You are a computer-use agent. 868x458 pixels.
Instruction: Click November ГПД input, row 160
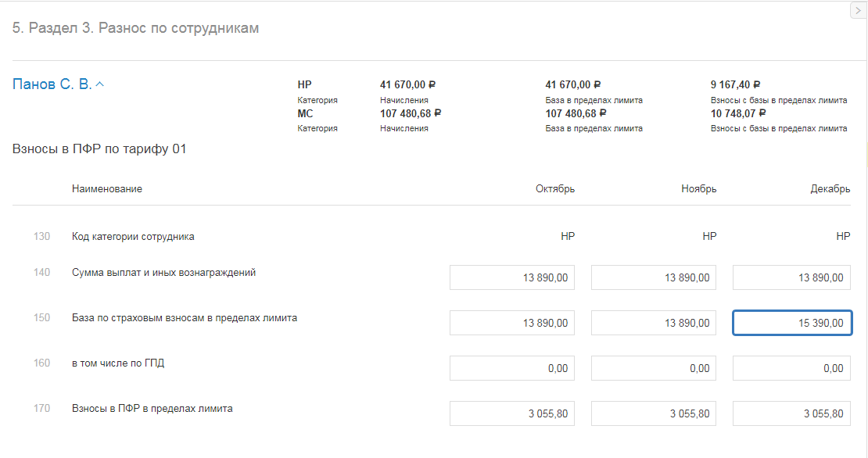pyautogui.click(x=654, y=368)
